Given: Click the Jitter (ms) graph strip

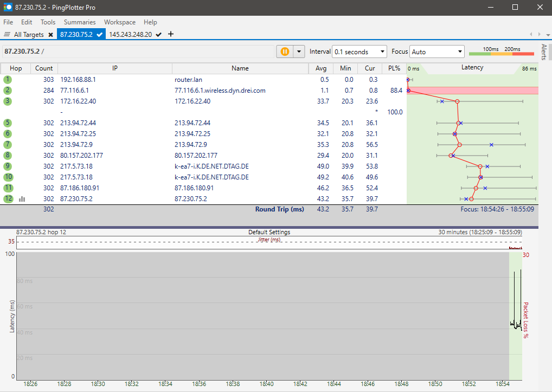Looking at the screenshot, I should coord(269,243).
